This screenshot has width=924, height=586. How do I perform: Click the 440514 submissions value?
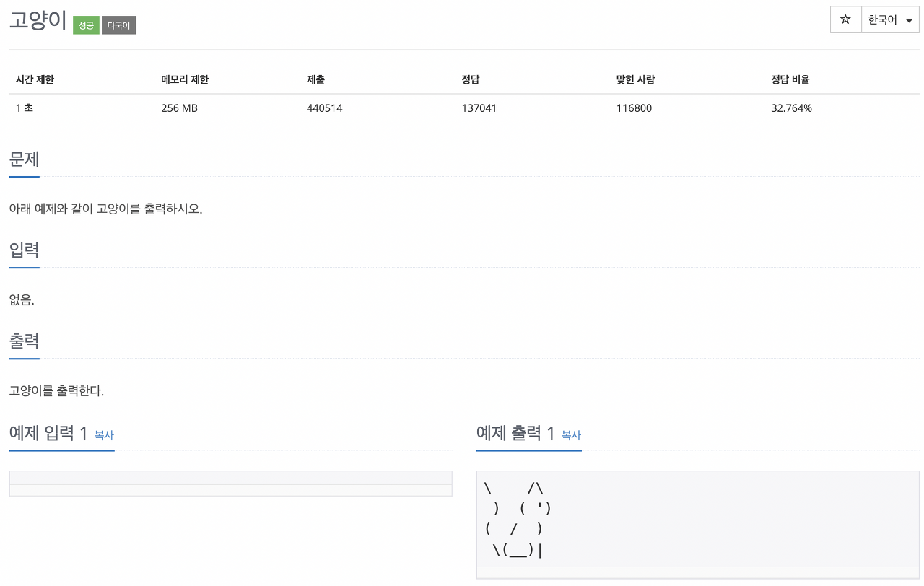[324, 108]
